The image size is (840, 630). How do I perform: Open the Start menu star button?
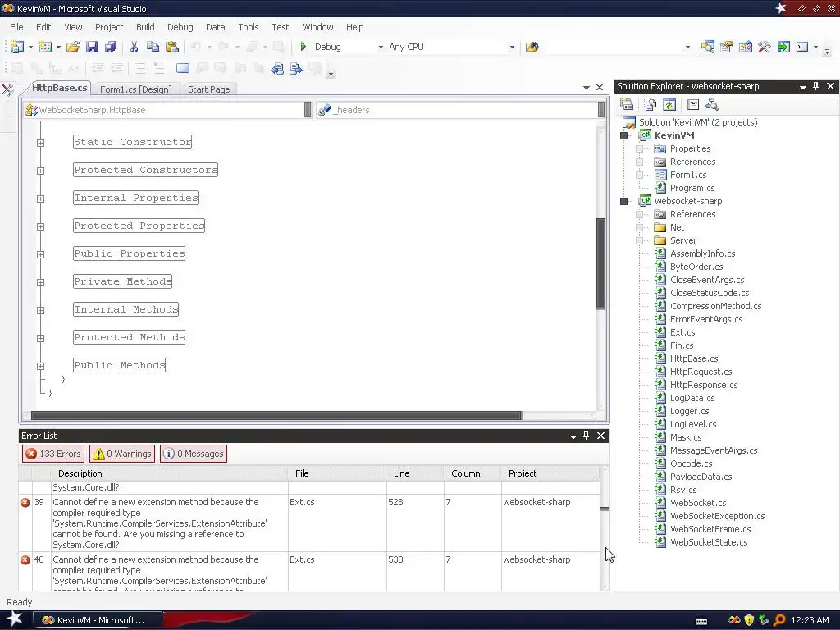(x=14, y=619)
